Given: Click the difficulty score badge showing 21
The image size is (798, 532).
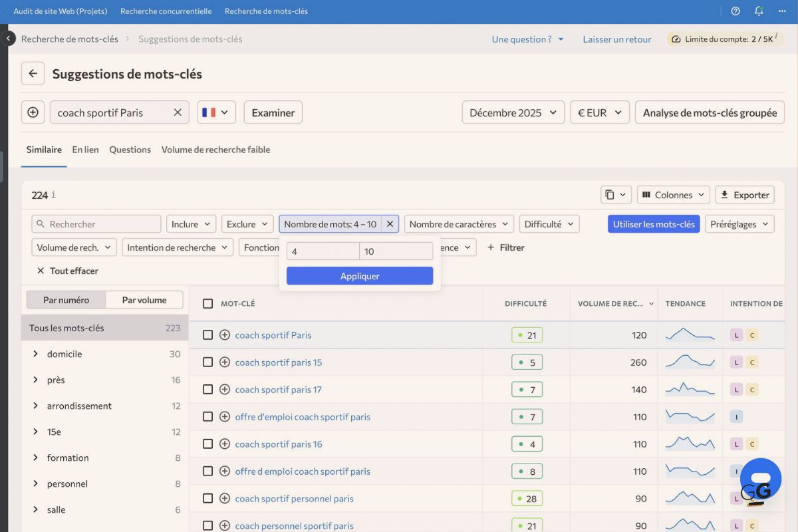Looking at the screenshot, I should 526,334.
